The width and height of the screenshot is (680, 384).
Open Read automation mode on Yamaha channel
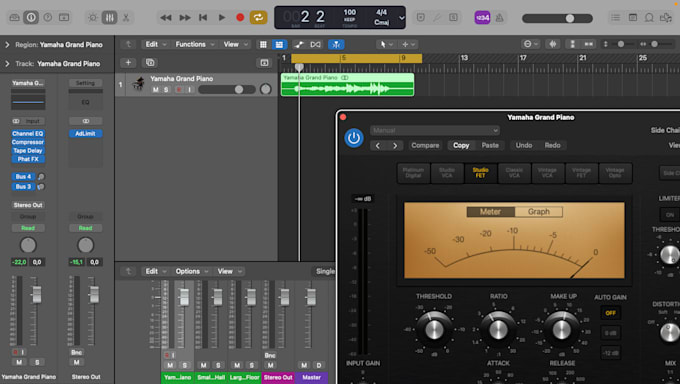tap(28, 228)
